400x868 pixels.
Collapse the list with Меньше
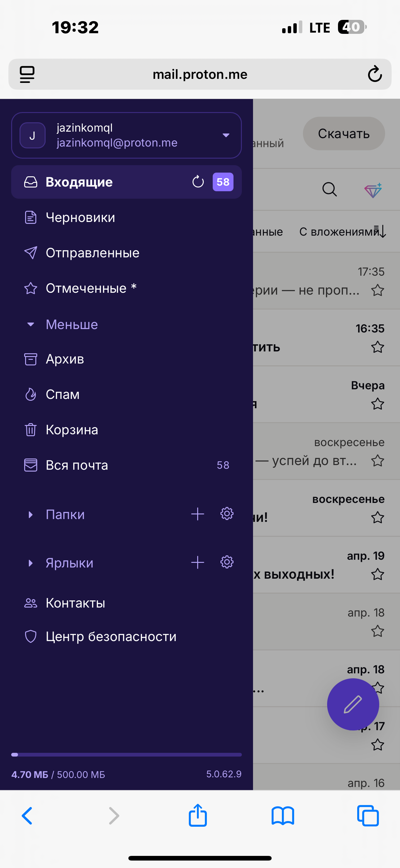pos(71,324)
